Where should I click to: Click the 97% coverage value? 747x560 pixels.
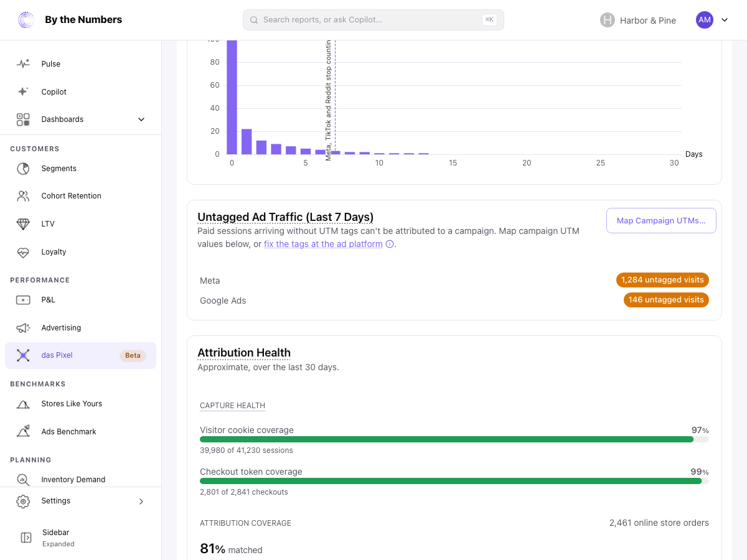[x=700, y=430]
